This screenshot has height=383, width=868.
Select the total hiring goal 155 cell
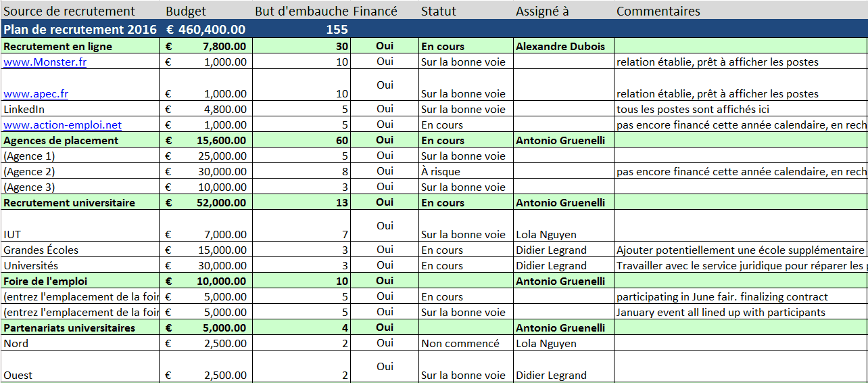pos(335,30)
